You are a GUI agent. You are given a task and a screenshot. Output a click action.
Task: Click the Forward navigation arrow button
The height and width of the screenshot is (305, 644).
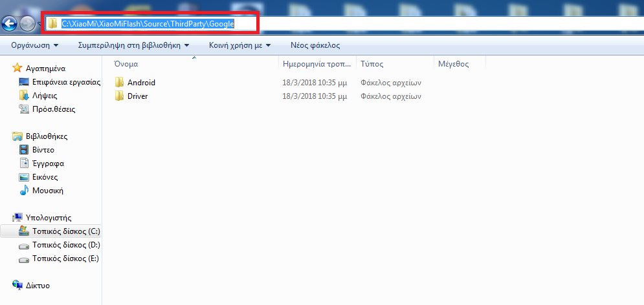coord(28,25)
